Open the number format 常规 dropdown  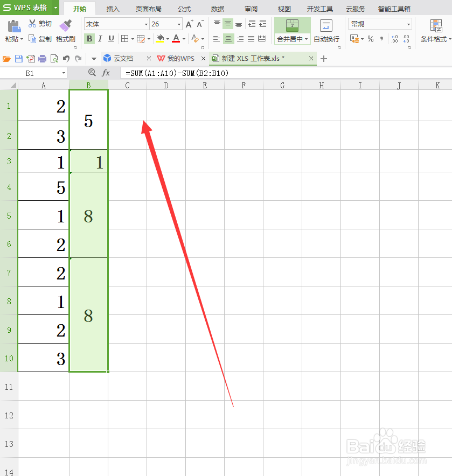(408, 24)
